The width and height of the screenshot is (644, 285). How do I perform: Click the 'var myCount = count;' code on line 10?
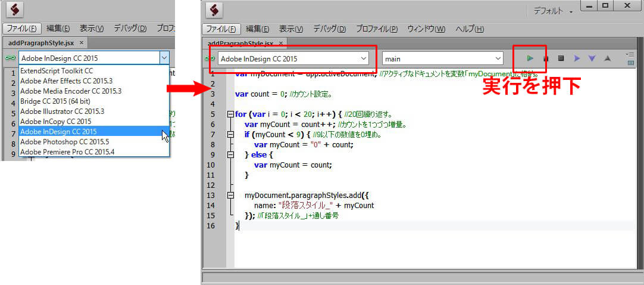pyautogui.click(x=293, y=165)
